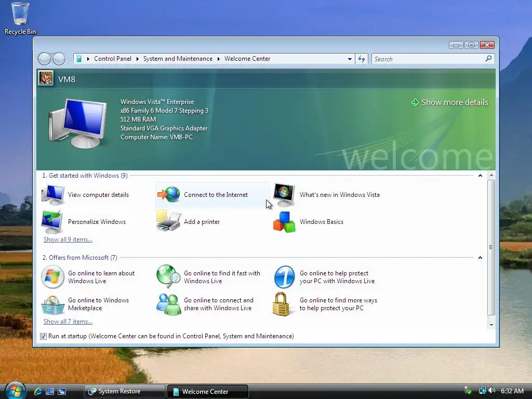Viewport: 532px width, 399px height.
Task: Click Go online to Windows Marketplace text
Action: [98, 304]
